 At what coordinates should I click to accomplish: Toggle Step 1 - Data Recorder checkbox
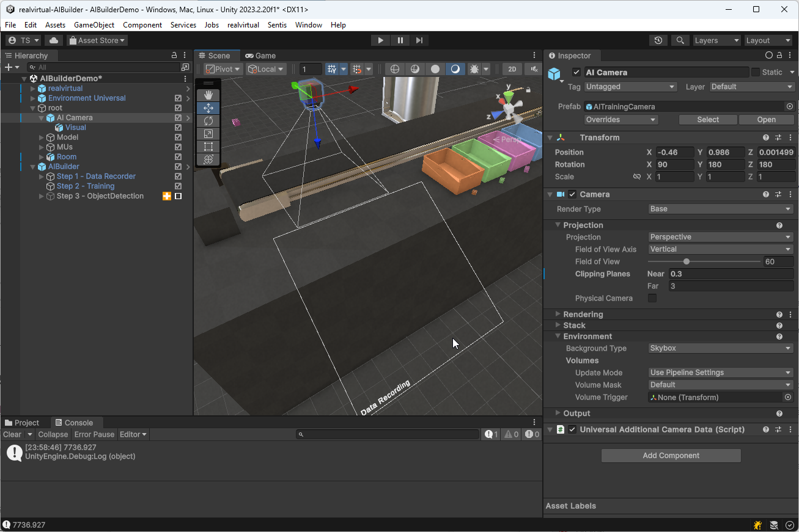tap(178, 177)
